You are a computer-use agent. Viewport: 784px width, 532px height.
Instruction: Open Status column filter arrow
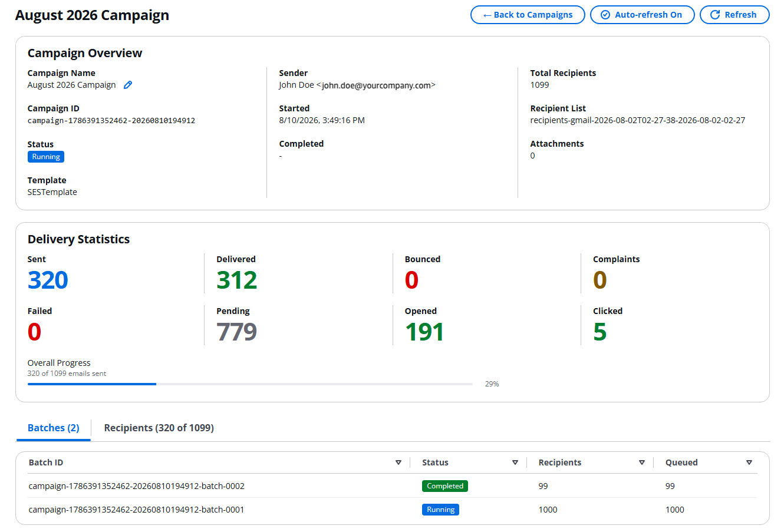pyautogui.click(x=515, y=462)
